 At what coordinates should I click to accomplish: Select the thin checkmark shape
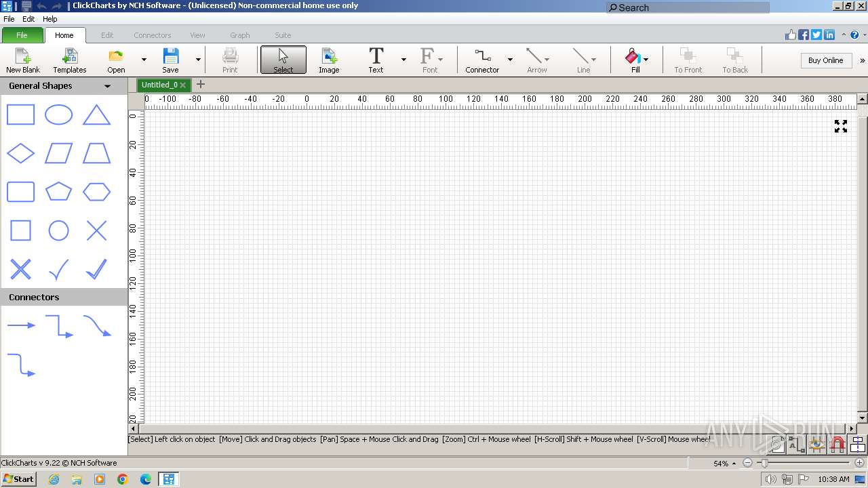click(x=58, y=269)
